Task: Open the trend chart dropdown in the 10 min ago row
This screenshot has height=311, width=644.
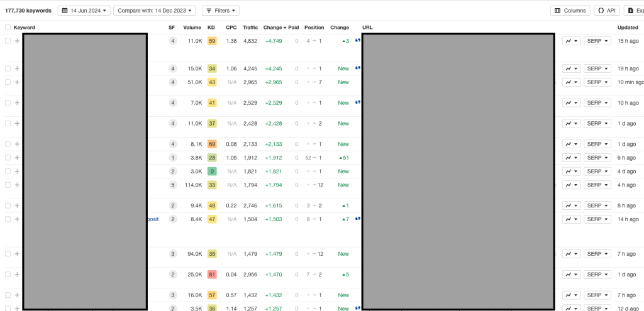Action: (x=571, y=82)
